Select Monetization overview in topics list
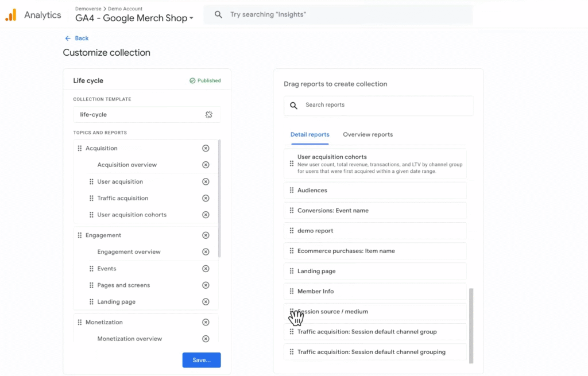 [x=129, y=339]
